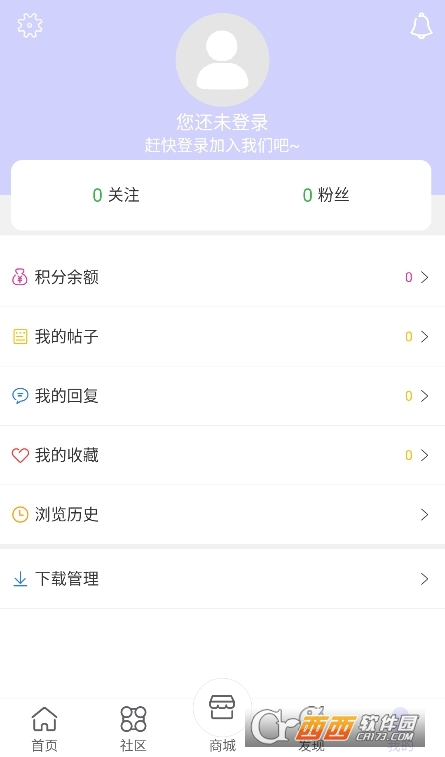Tap the 您还未登录 login prompt

point(222,122)
